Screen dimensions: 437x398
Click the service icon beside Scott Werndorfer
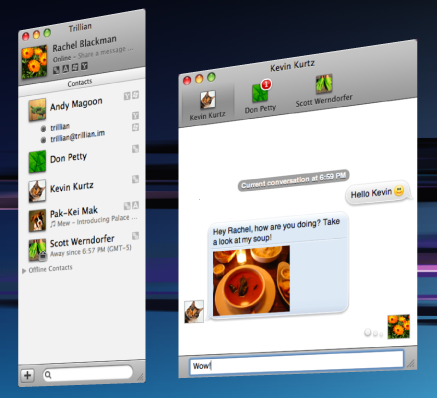pyautogui.click(x=135, y=236)
